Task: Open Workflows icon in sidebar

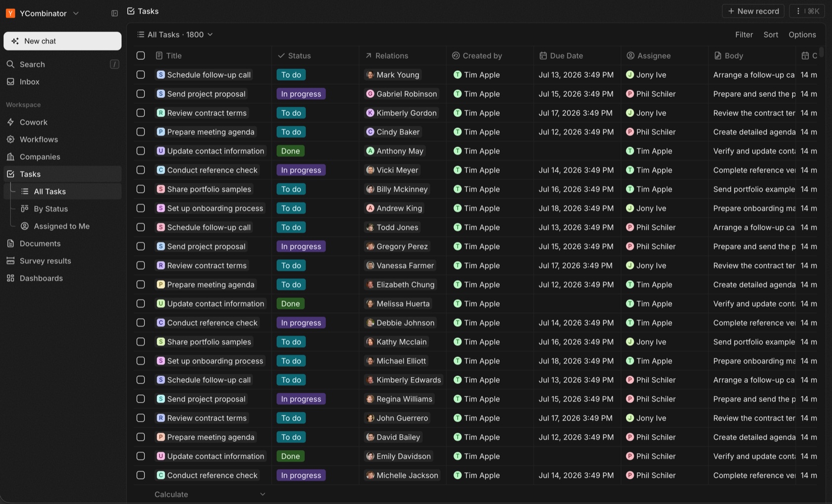Action: pos(10,140)
